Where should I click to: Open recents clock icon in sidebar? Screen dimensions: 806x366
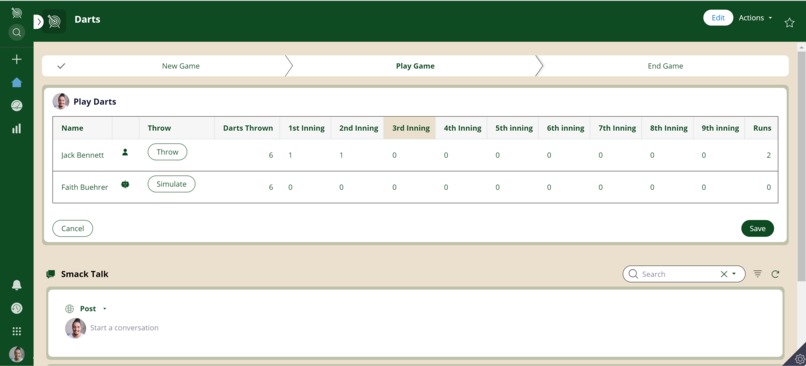16,308
